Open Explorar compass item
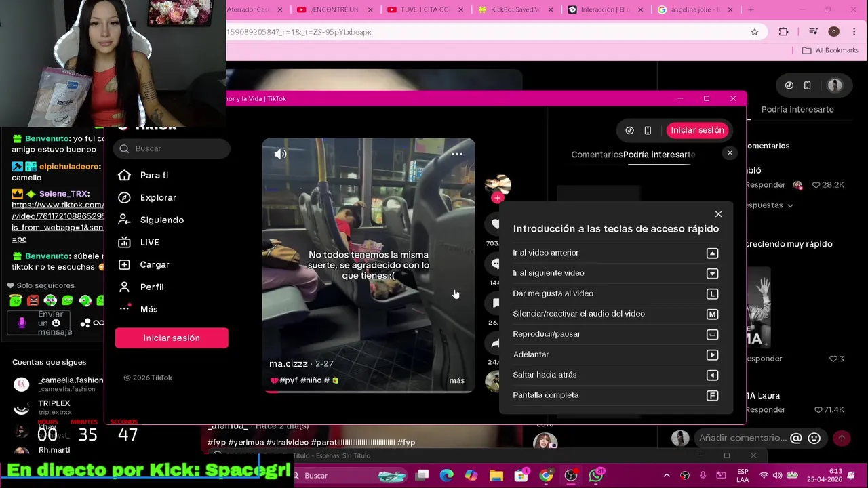 (158, 197)
